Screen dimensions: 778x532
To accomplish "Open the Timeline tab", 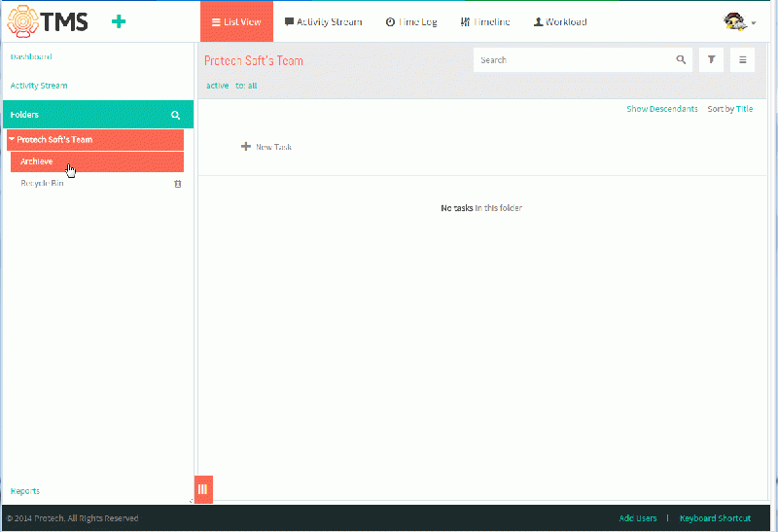I will (485, 21).
